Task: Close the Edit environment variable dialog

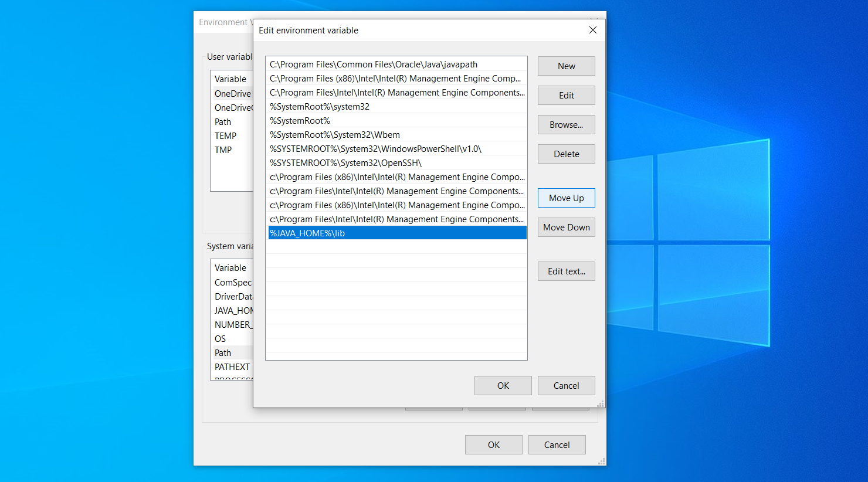Action: point(593,30)
